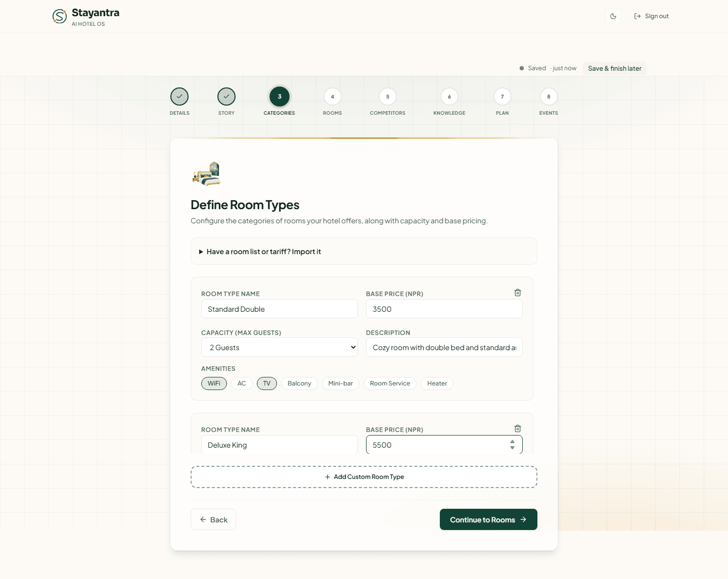Toggle the Heater amenity chip
This screenshot has width=728, height=579.
(437, 383)
